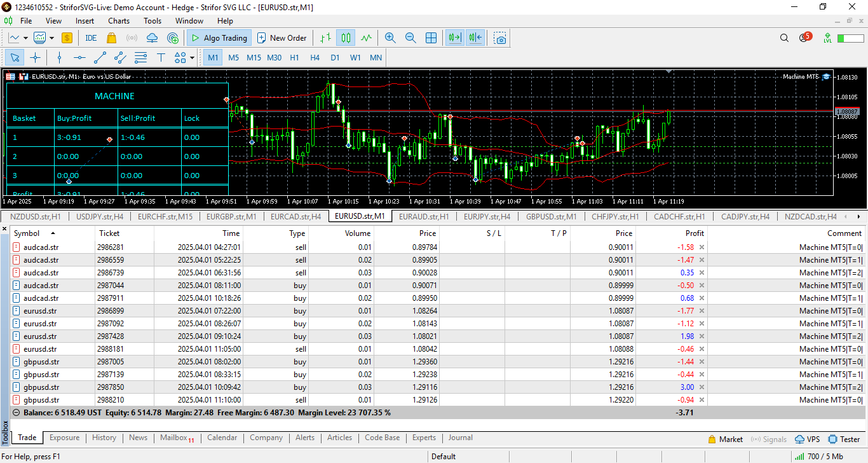Select the trendline drawing tool
868x463 pixels.
point(100,57)
